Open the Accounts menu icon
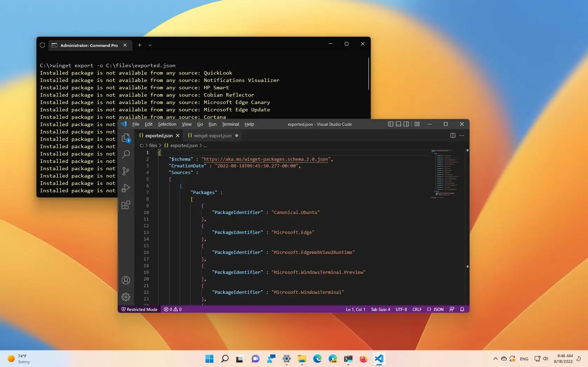The width and height of the screenshot is (588, 367). pyautogui.click(x=126, y=280)
